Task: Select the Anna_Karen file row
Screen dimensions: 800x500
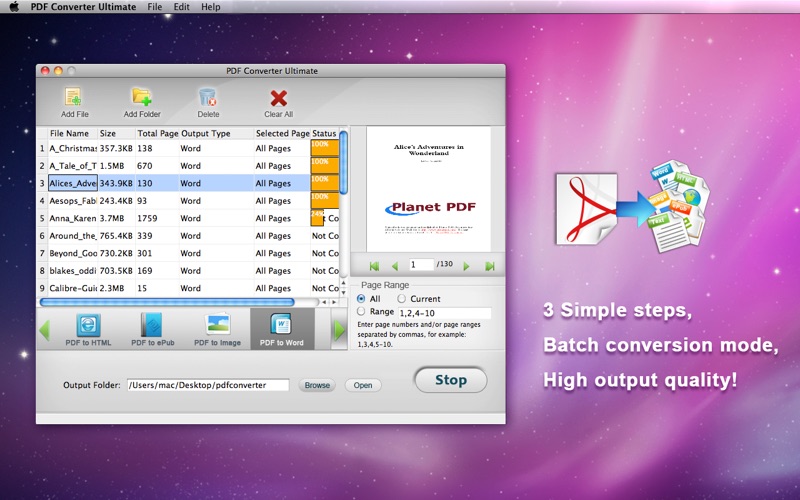Action: (x=188, y=218)
